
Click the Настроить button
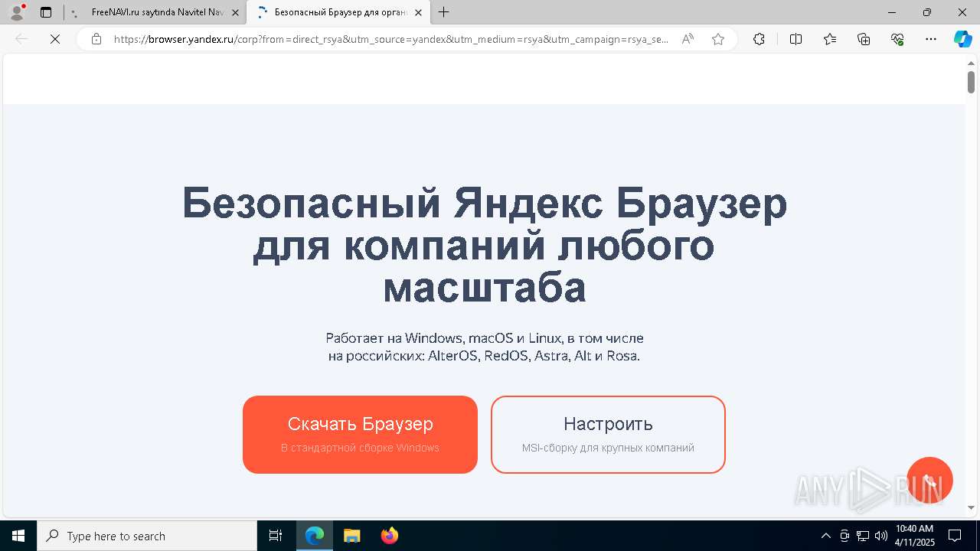pos(608,435)
